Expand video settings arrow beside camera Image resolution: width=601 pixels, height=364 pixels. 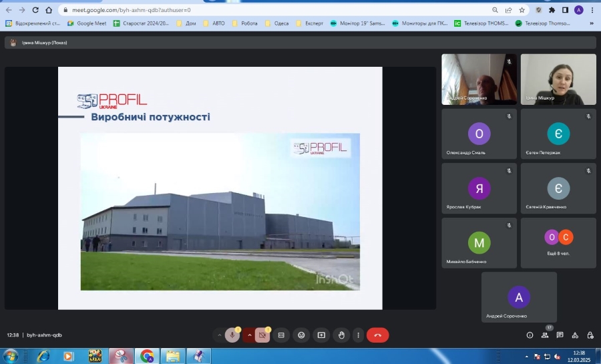(x=250, y=335)
